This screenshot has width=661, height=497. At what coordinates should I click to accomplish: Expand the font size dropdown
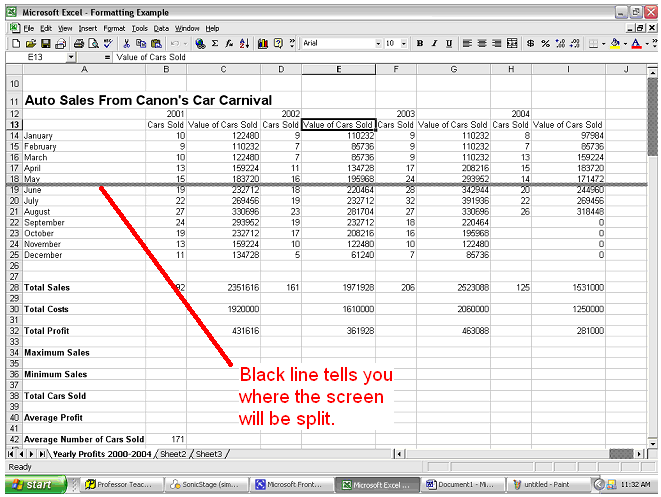click(x=403, y=44)
